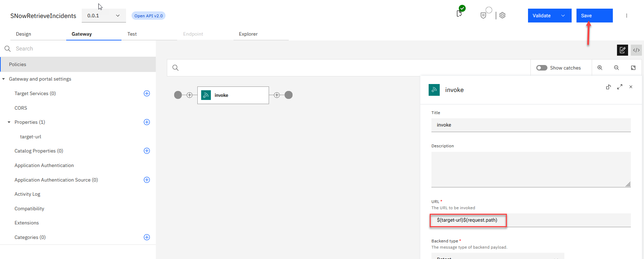Viewport: 644px width, 259px height.
Task: Switch to the Design tab
Action: tap(24, 34)
